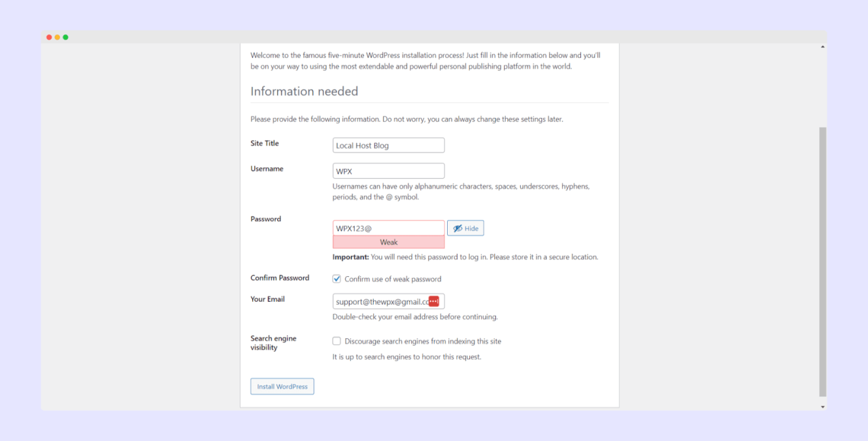Screen dimensions: 868x441
Task: Click the Install WordPress button
Action: click(282, 387)
